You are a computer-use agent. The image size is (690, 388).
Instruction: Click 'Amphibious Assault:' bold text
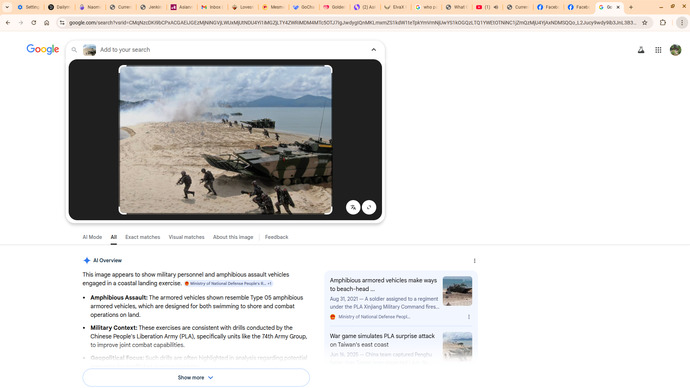pos(119,298)
